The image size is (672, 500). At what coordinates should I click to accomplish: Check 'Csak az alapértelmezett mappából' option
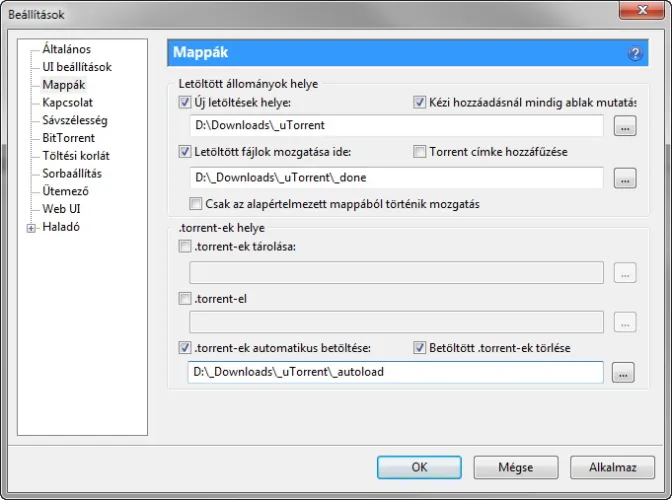pos(197,204)
